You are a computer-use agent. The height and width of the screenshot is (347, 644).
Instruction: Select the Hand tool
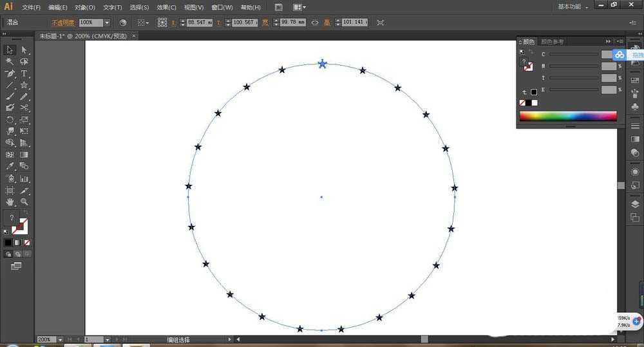(x=10, y=202)
